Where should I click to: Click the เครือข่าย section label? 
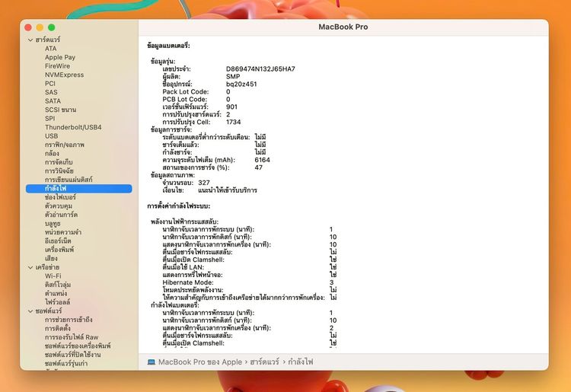(47, 267)
